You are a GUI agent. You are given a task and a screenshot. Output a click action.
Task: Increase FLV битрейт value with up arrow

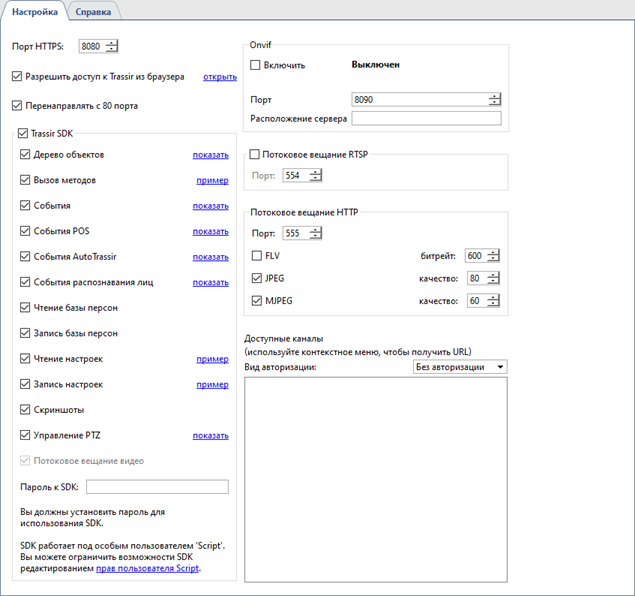tap(494, 253)
